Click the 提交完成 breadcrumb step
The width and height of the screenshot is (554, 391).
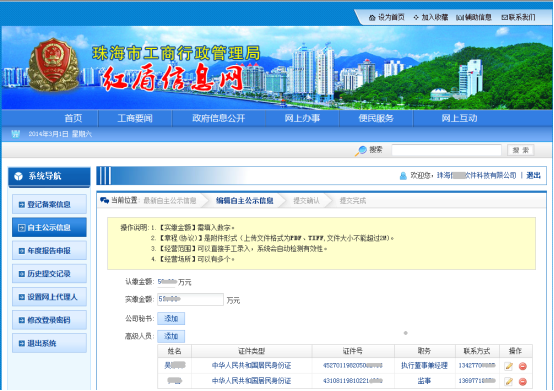pos(353,201)
